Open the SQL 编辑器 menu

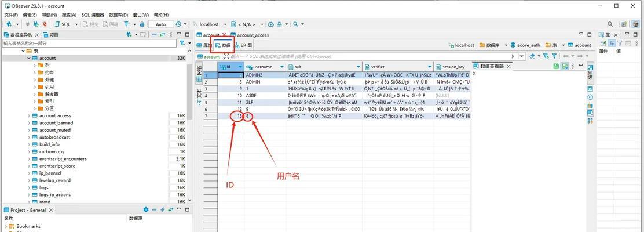93,15
